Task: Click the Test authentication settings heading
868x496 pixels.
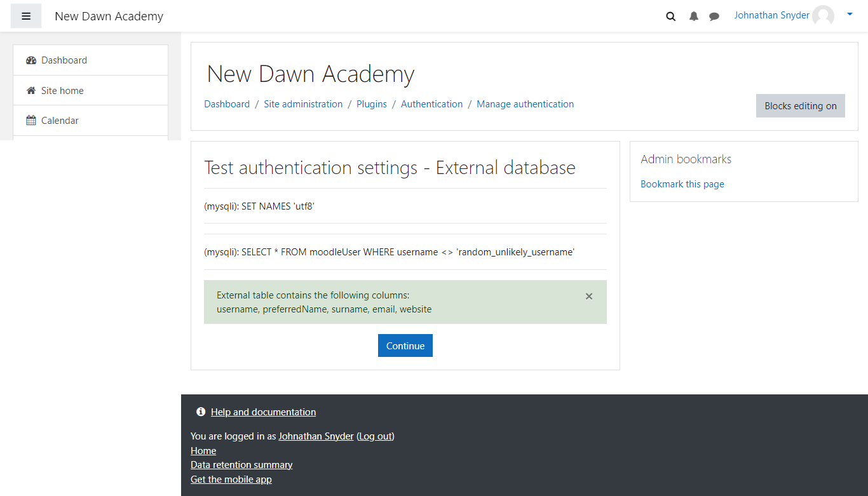Action: [x=390, y=168]
